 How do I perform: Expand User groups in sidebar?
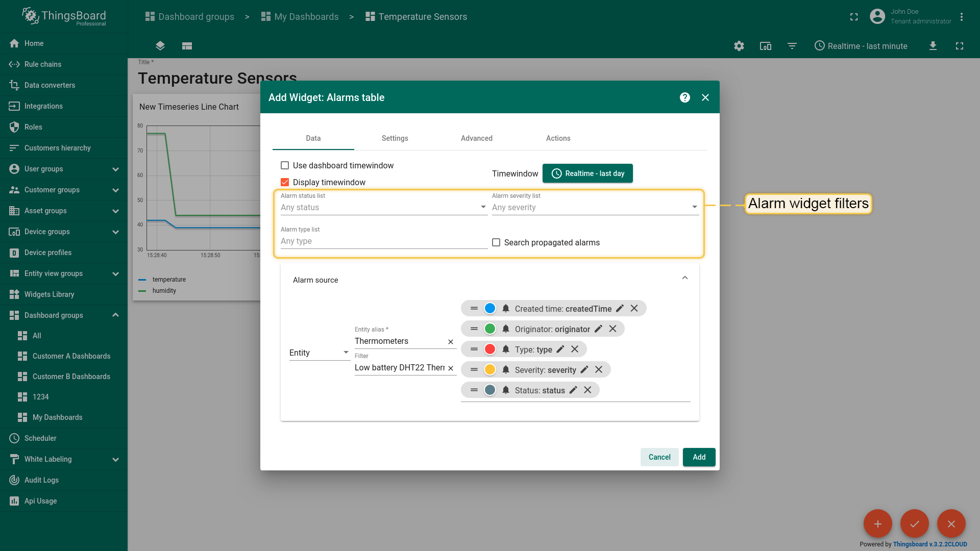[115, 169]
